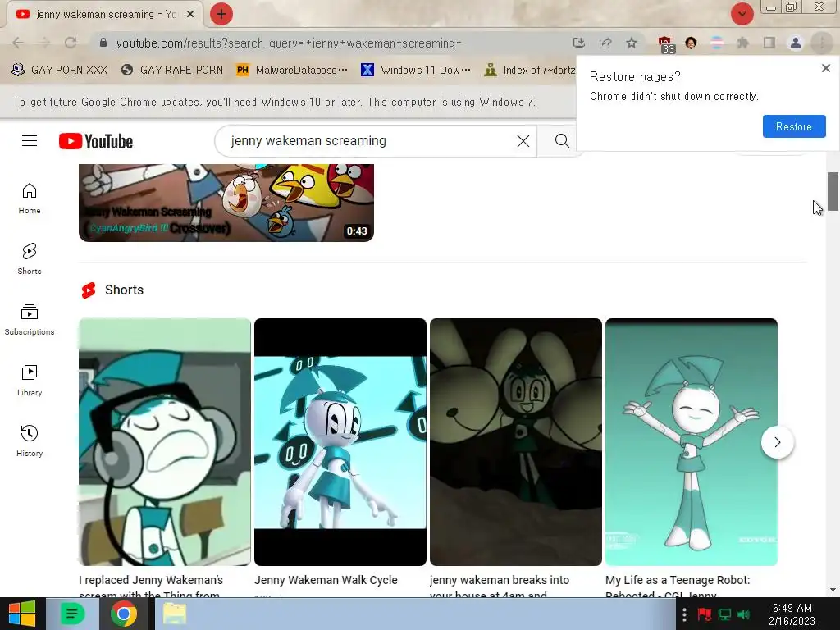
Task: Click the install/download icon in address bar
Action: click(578, 43)
